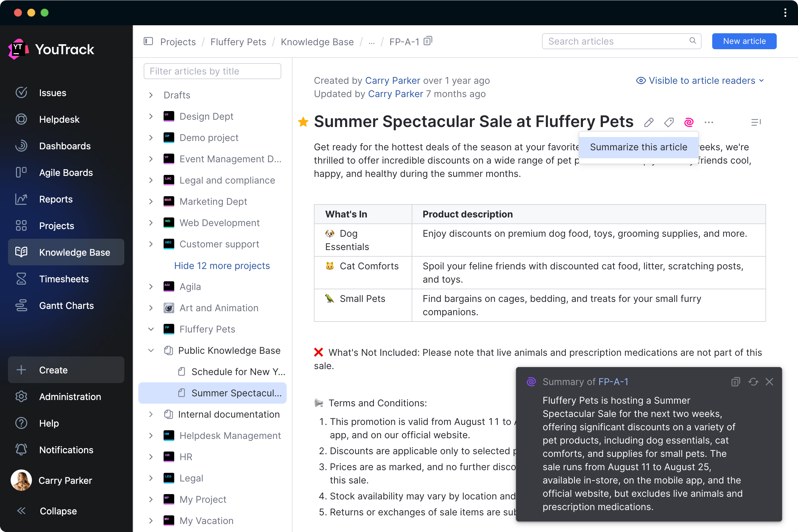798x532 pixels.
Task: Click the pencil icon to edit the article
Action: 649,122
